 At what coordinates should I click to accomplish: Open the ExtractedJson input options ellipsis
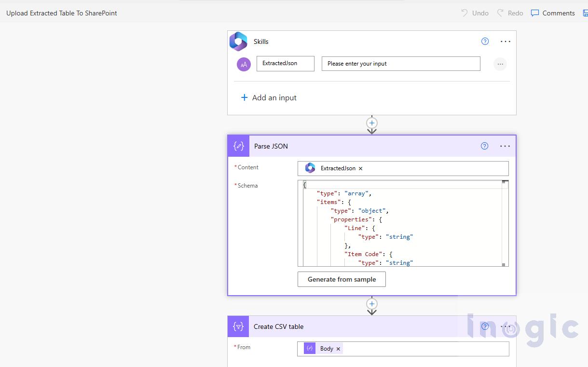pyautogui.click(x=500, y=64)
